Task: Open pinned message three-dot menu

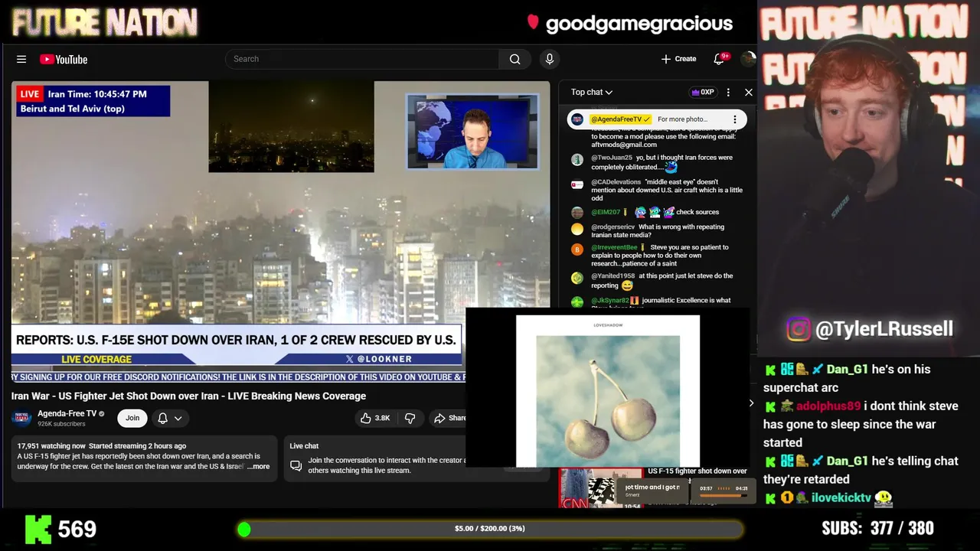Action: 734,119
